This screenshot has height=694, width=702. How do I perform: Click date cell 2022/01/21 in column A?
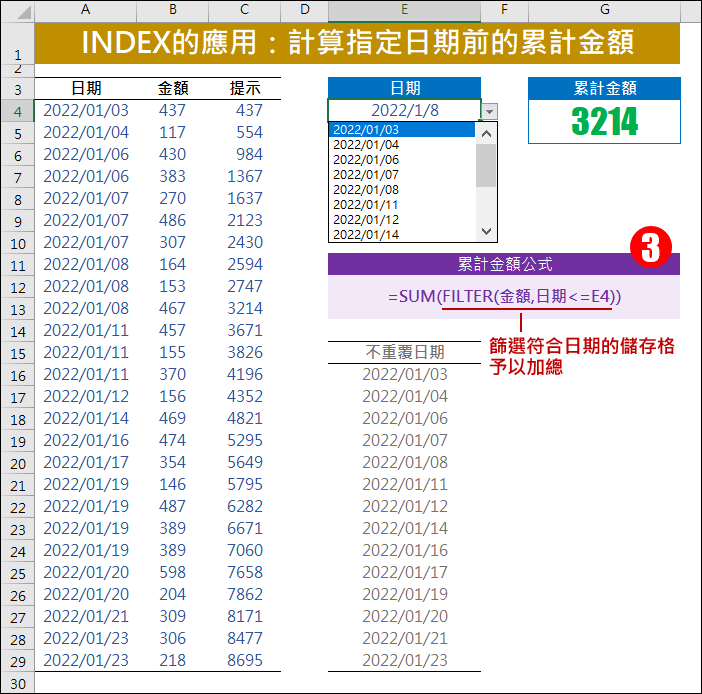(x=86, y=616)
